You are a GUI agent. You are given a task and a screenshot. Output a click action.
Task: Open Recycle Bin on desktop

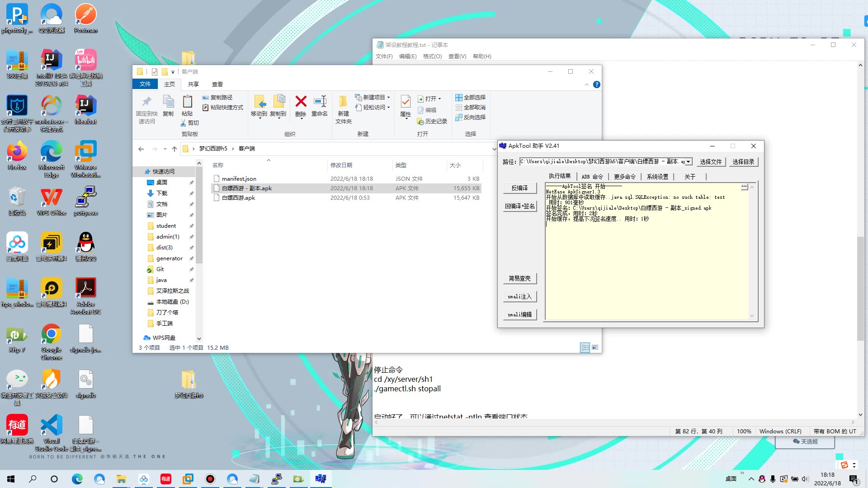point(17,201)
